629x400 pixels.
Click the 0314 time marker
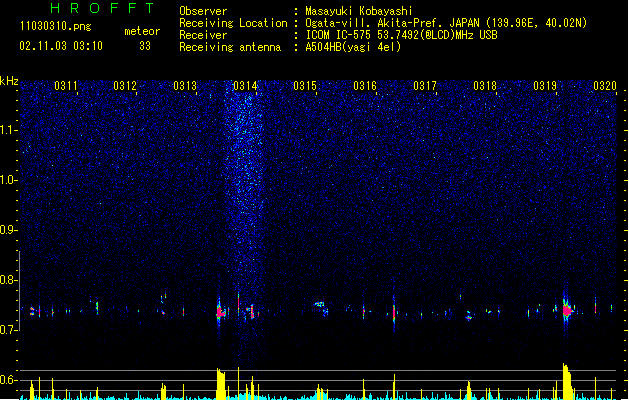[245, 86]
